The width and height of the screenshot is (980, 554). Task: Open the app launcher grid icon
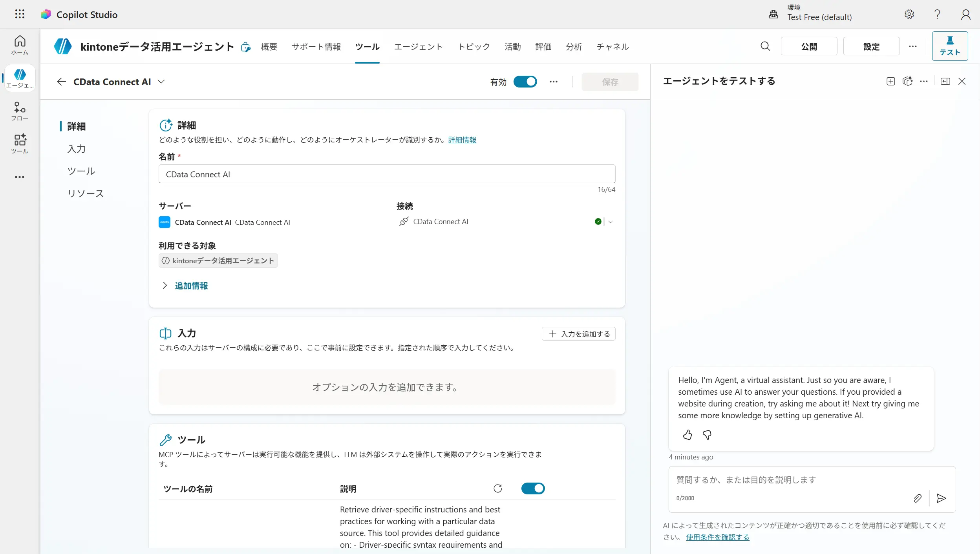coord(20,15)
